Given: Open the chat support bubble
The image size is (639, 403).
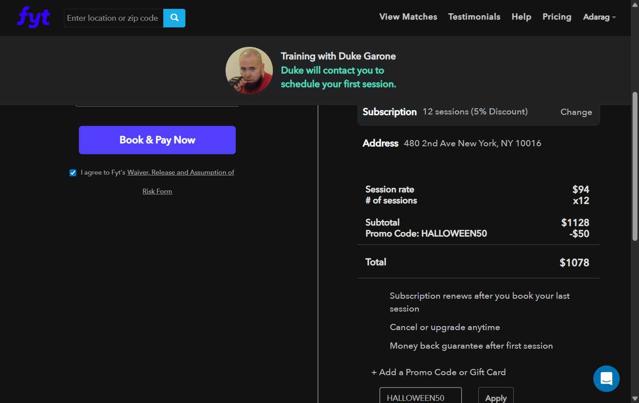Looking at the screenshot, I should point(606,379).
